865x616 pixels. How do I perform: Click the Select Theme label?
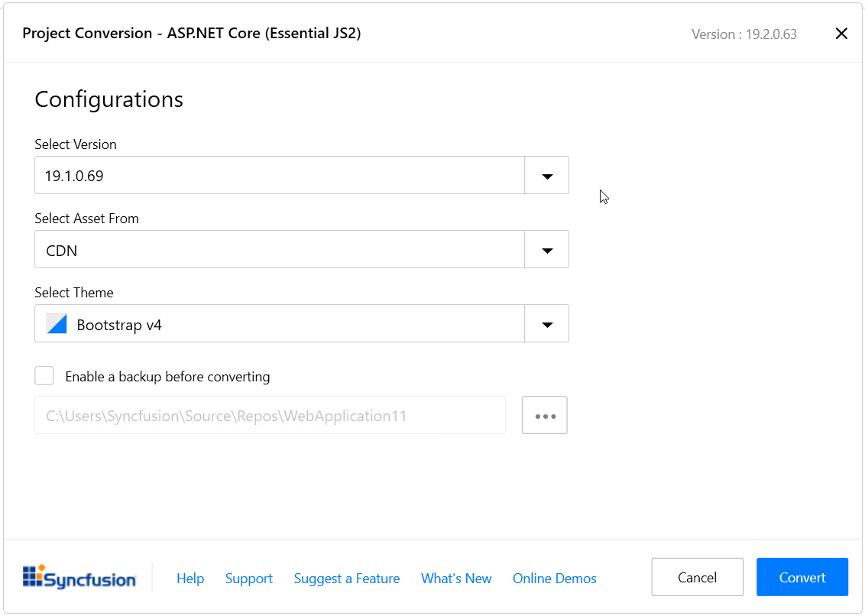pos(74,293)
